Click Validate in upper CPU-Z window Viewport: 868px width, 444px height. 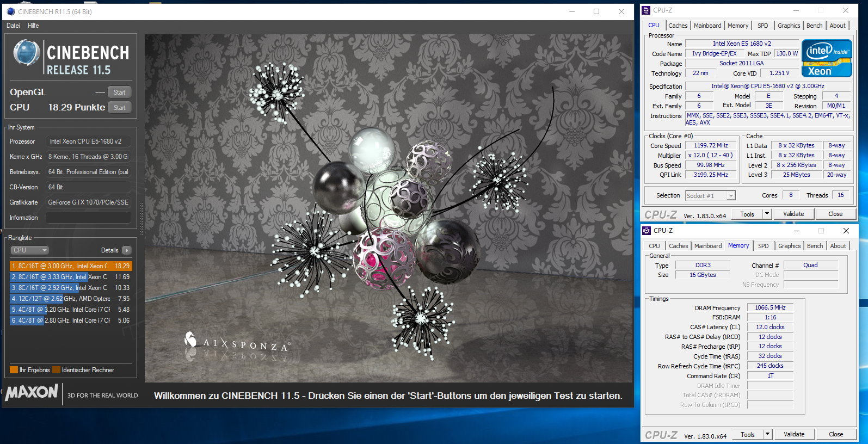[x=793, y=214]
